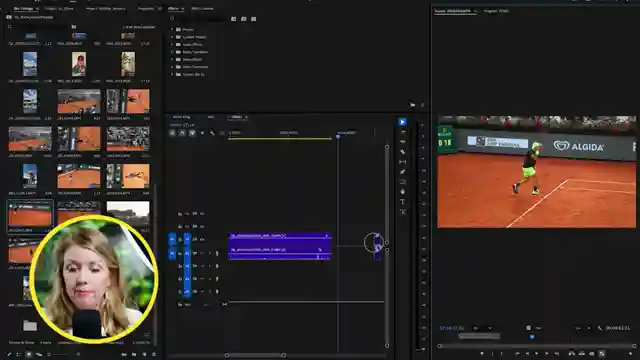Image resolution: width=640 pixels, height=360 pixels.
Task: Expand the Audio Transitions folder
Action: (x=172, y=52)
